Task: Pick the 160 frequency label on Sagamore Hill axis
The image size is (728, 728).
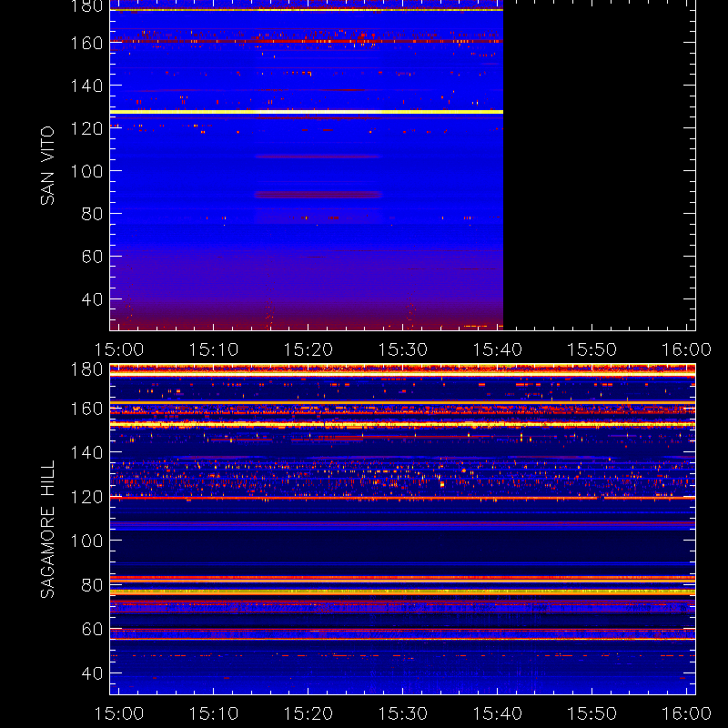Action: point(86,409)
